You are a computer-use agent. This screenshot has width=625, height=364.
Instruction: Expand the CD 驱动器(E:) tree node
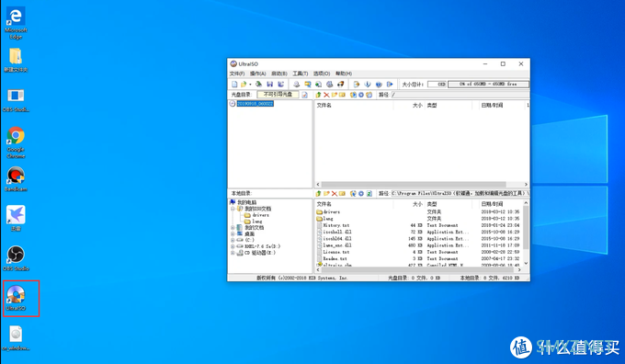[x=233, y=253]
